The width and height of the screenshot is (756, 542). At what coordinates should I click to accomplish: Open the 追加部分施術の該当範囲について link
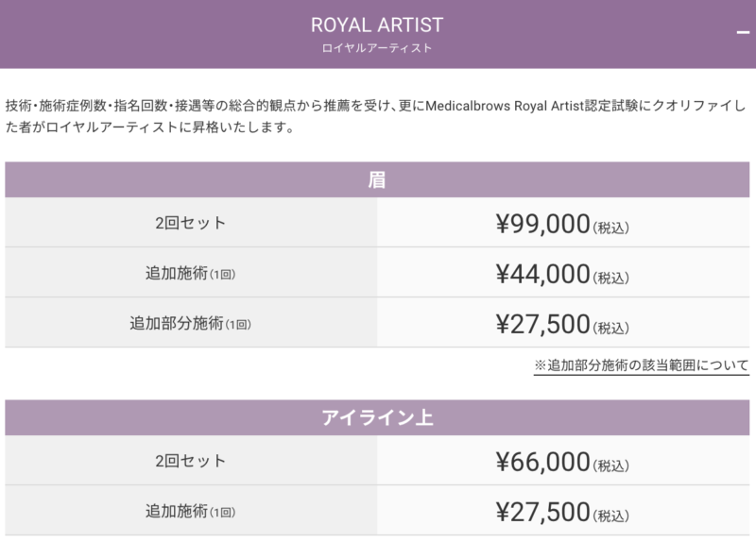pyautogui.click(x=642, y=365)
